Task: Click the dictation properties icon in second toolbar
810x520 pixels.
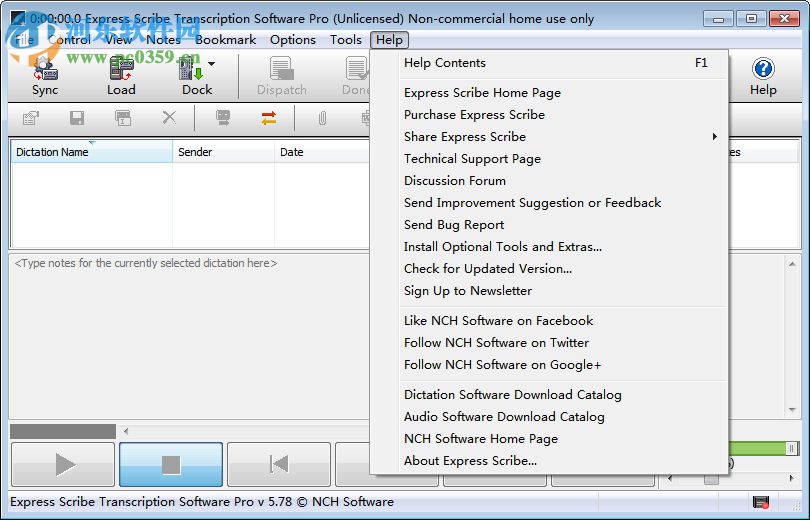Action: 31,118
